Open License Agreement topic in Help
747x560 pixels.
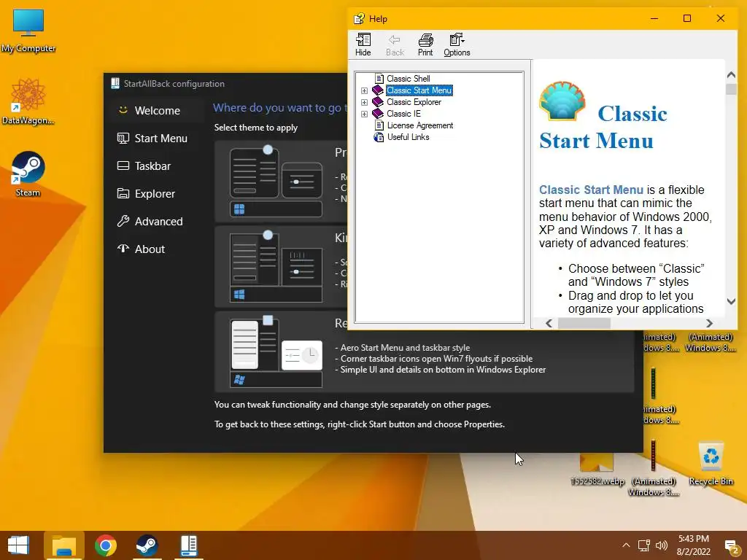419,125
